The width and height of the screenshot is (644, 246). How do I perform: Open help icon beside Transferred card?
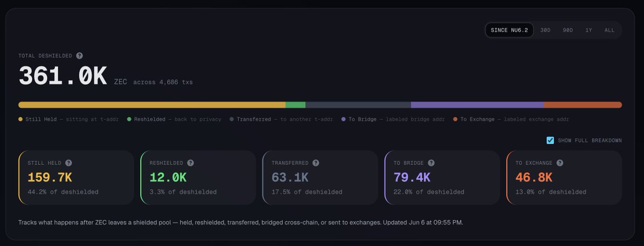pyautogui.click(x=316, y=163)
